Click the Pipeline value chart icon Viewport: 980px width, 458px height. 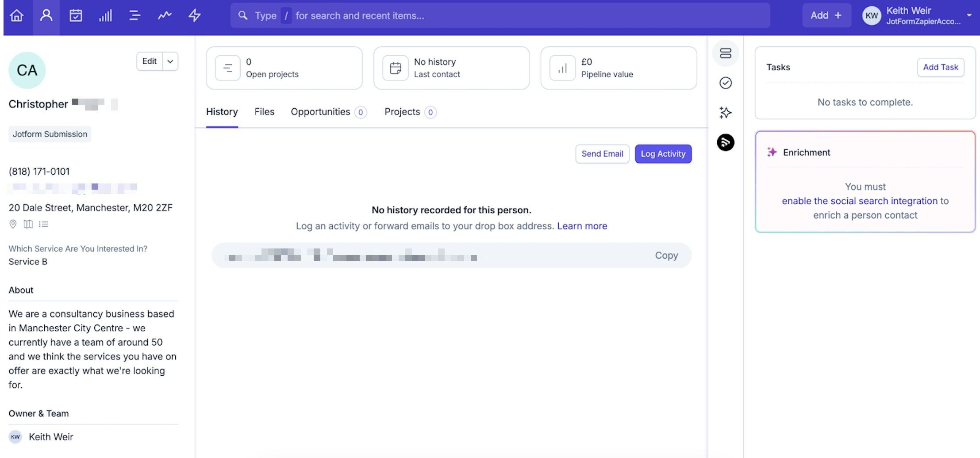tap(562, 68)
